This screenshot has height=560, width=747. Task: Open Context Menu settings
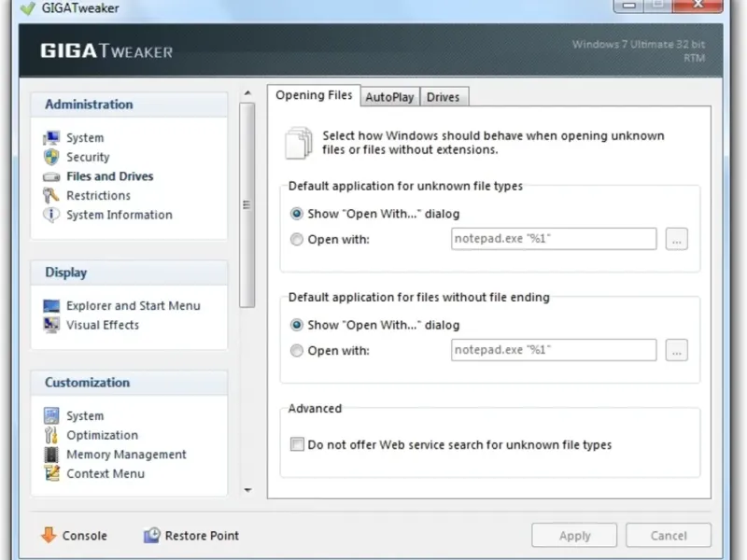click(x=106, y=474)
